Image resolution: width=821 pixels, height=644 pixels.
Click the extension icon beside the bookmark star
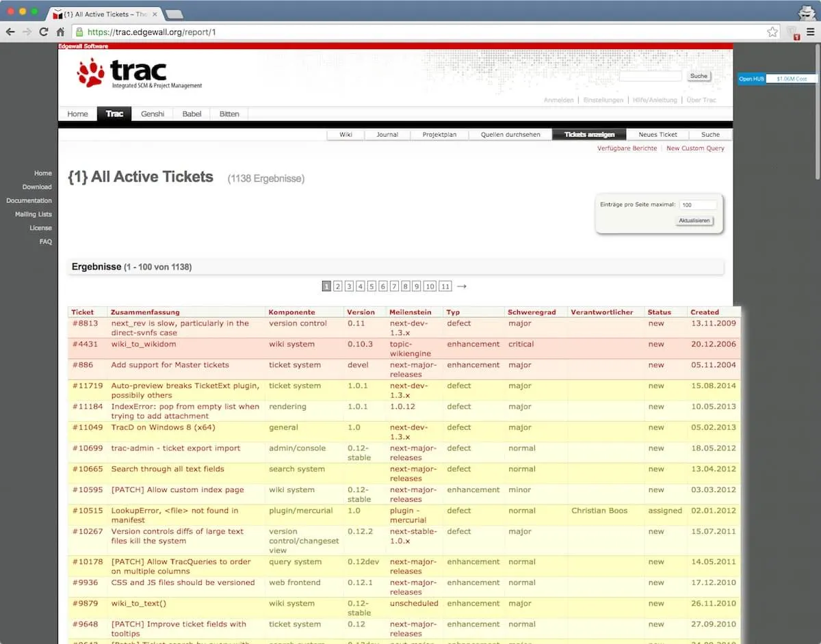click(x=792, y=31)
